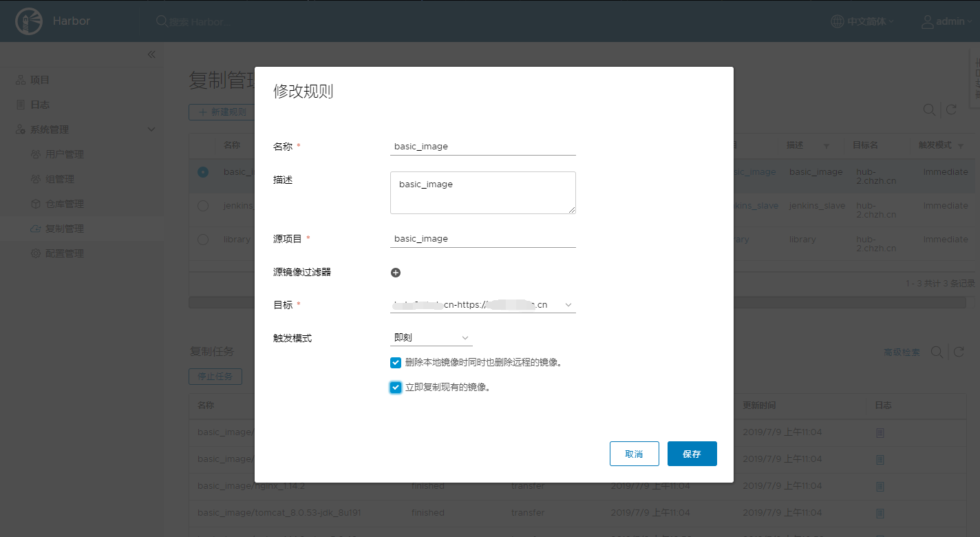Open 用户管理 in the sidebar
This screenshot has width=980, height=537.
65,154
